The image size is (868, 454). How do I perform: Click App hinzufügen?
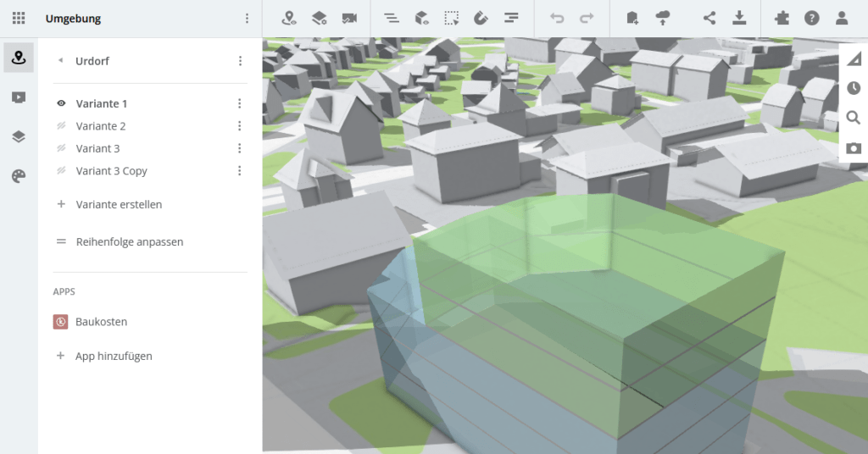pos(114,357)
